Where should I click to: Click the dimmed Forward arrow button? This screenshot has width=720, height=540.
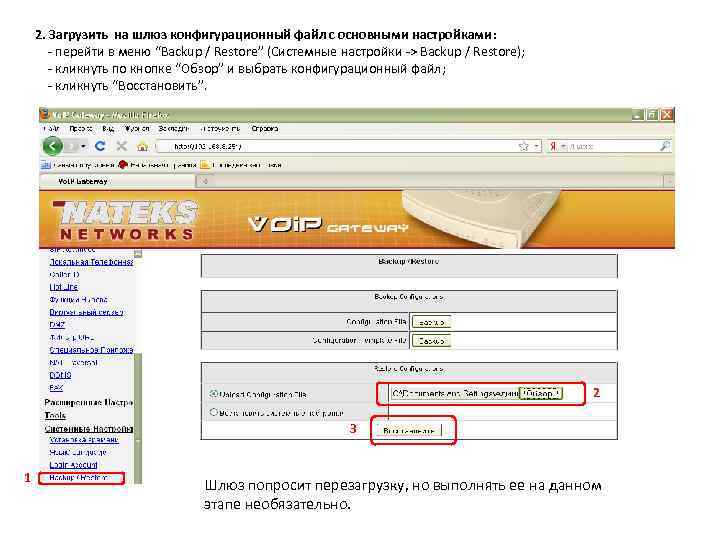point(71,146)
